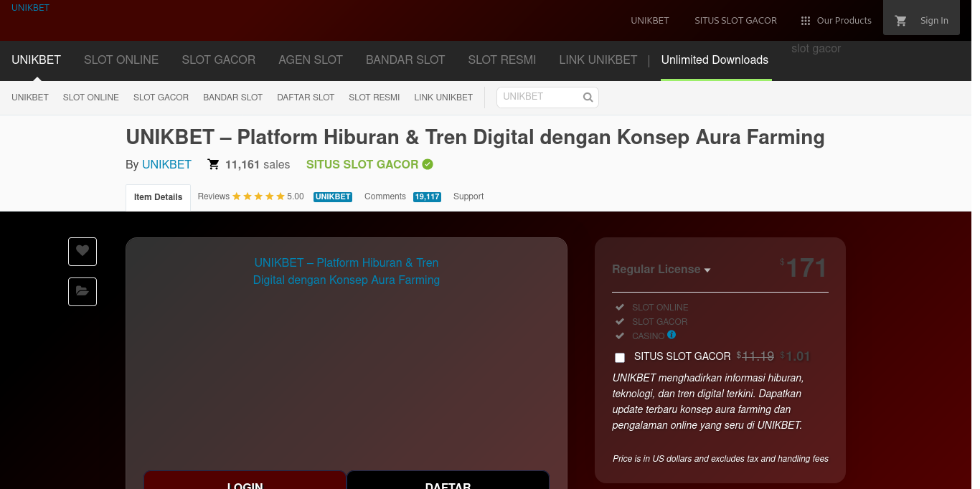Screen dimensions: 980x489
Task: Enable the SITUS SLOT GACOR checkbox
Action: coord(619,357)
